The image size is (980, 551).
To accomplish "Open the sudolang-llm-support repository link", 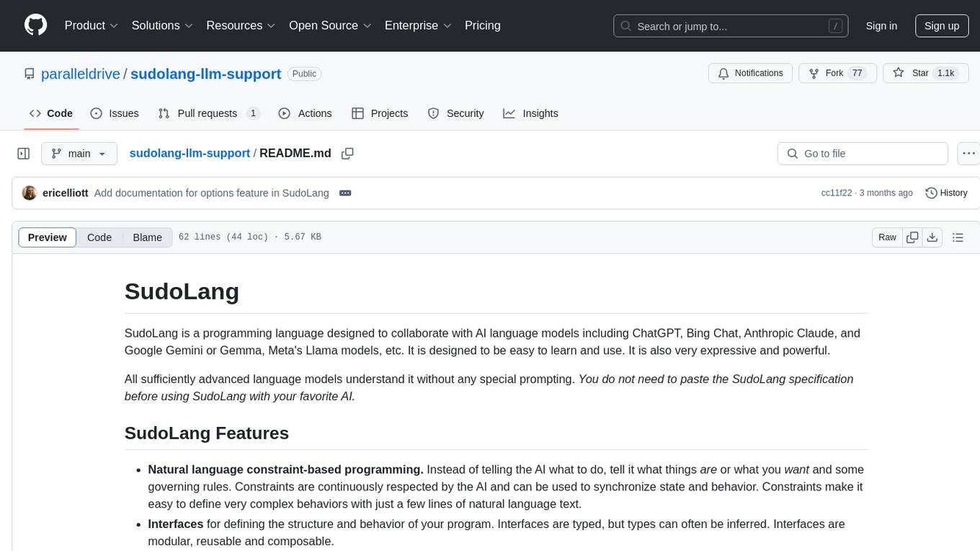I will point(205,74).
